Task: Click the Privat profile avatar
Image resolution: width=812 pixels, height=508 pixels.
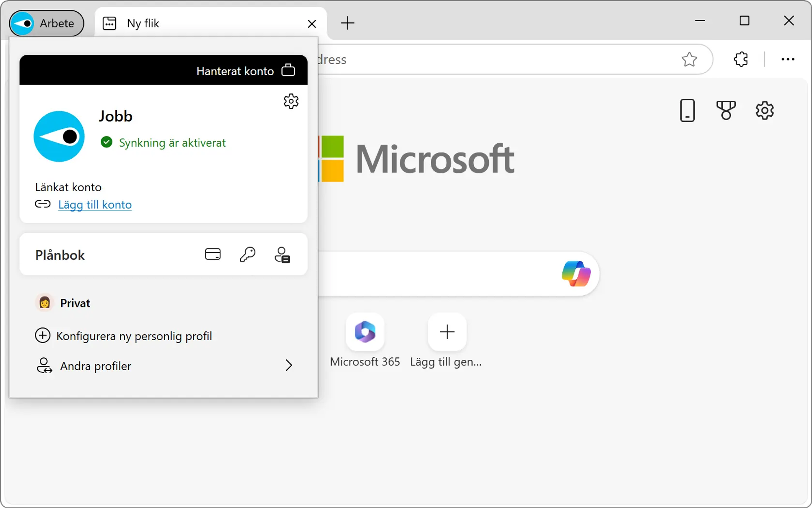Action: coord(45,303)
